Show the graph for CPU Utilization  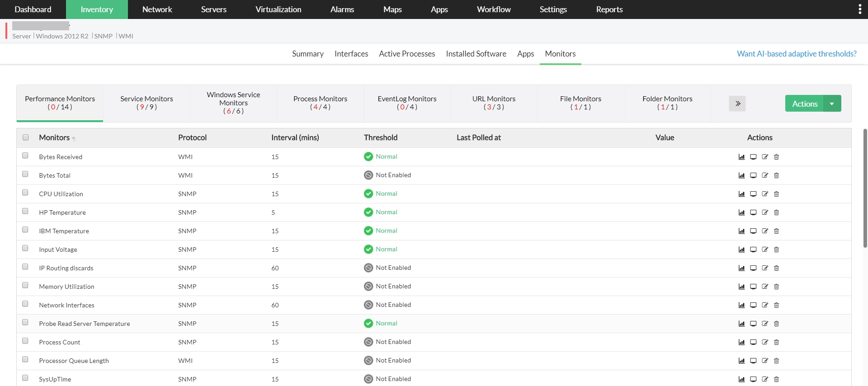(741, 194)
